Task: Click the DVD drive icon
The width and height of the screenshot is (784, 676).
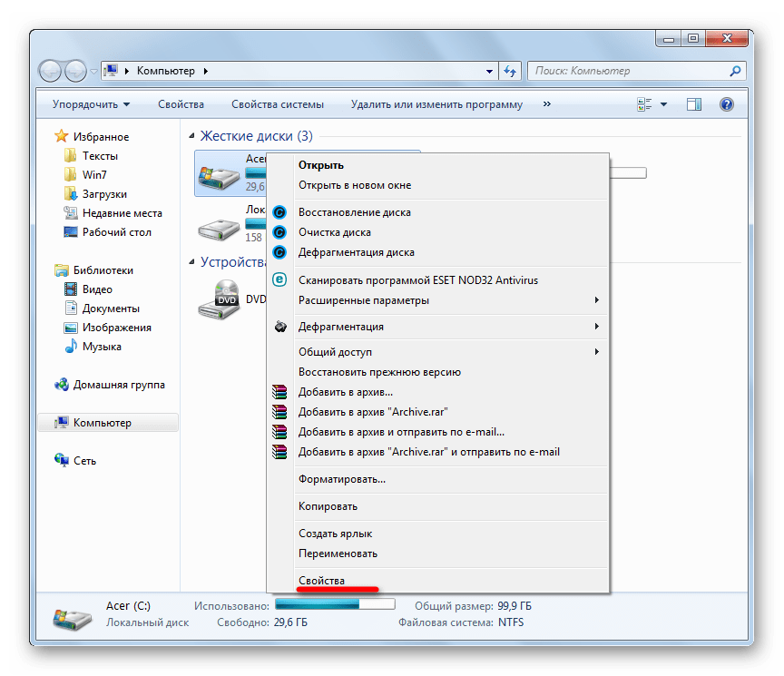Action: [219, 298]
